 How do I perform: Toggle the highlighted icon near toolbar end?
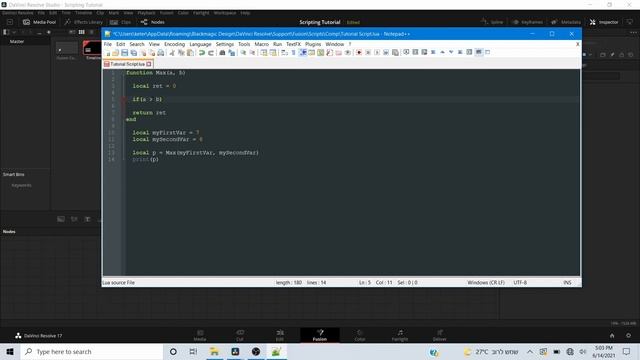tap(478, 52)
